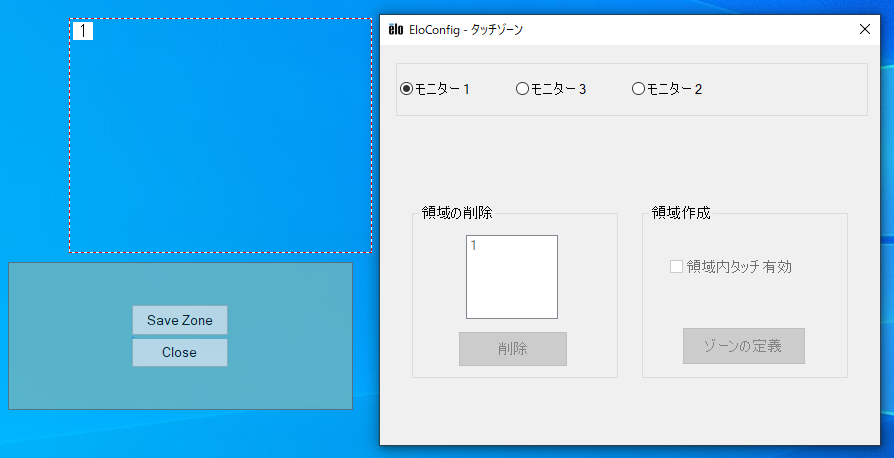Click the desktop background right of the dialog
Image resolution: width=894 pixels, height=458 pixels.
(x=886, y=300)
